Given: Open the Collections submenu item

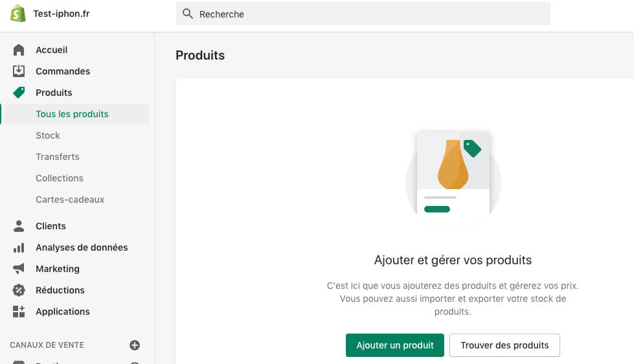Looking at the screenshot, I should coord(60,178).
